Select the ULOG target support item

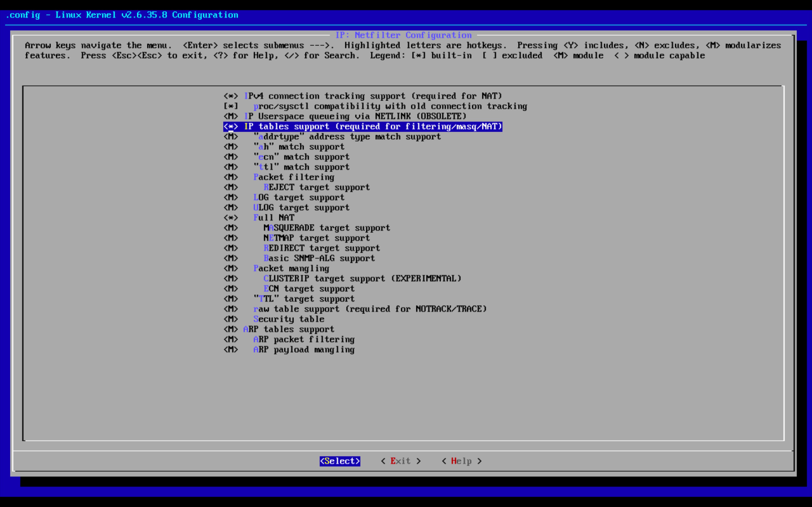301,208
